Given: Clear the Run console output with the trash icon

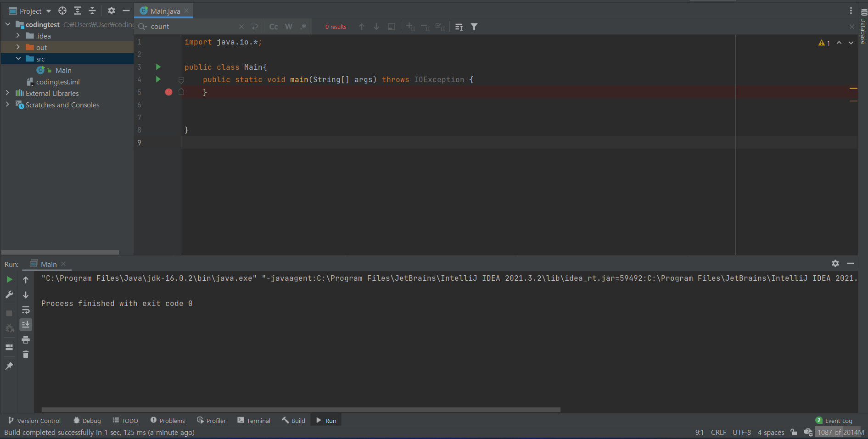Looking at the screenshot, I should click(x=26, y=354).
